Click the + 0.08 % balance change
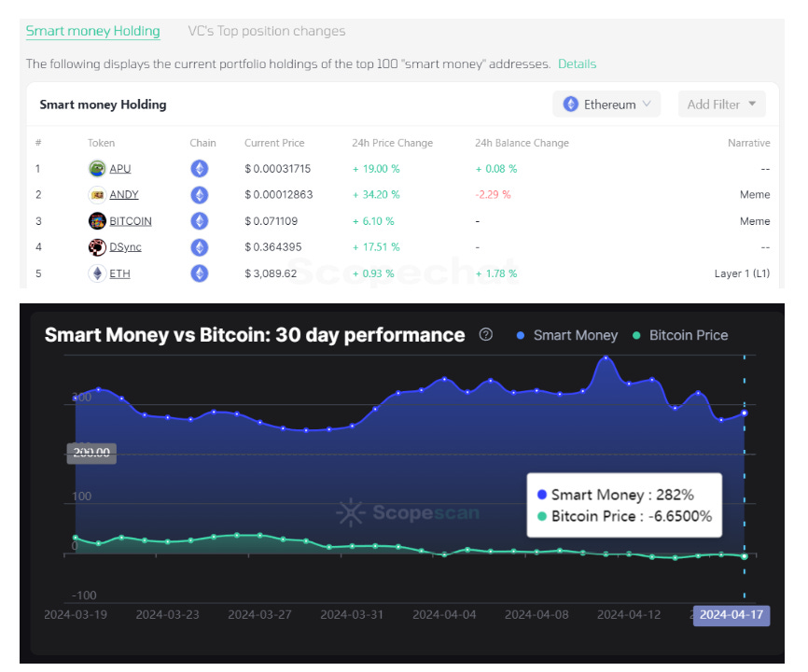The width and height of the screenshot is (808, 672). (496, 169)
